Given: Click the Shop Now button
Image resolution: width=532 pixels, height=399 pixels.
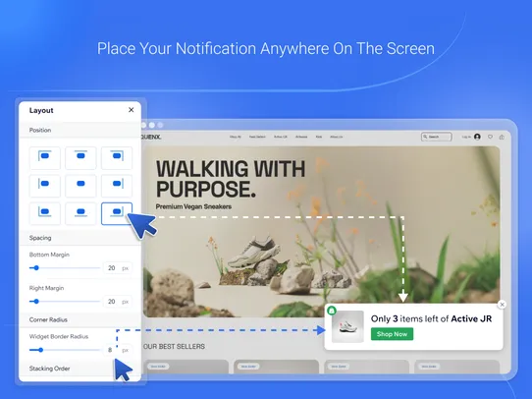Looking at the screenshot, I should tap(392, 334).
